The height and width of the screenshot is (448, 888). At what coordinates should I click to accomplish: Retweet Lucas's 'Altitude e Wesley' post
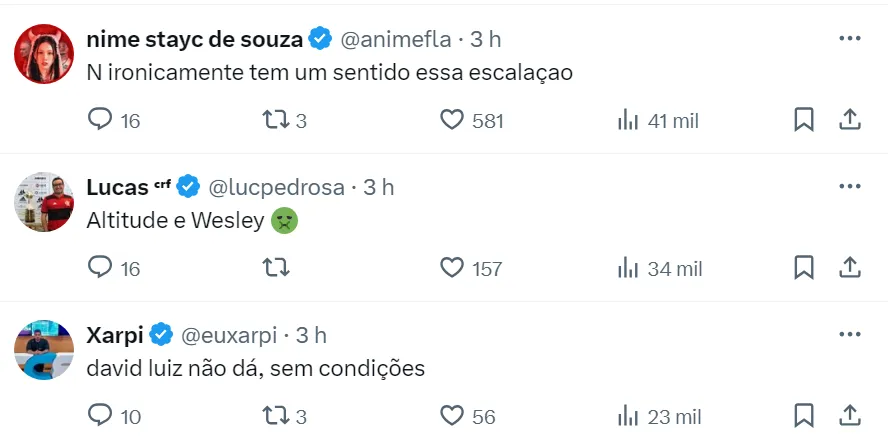[x=275, y=267]
